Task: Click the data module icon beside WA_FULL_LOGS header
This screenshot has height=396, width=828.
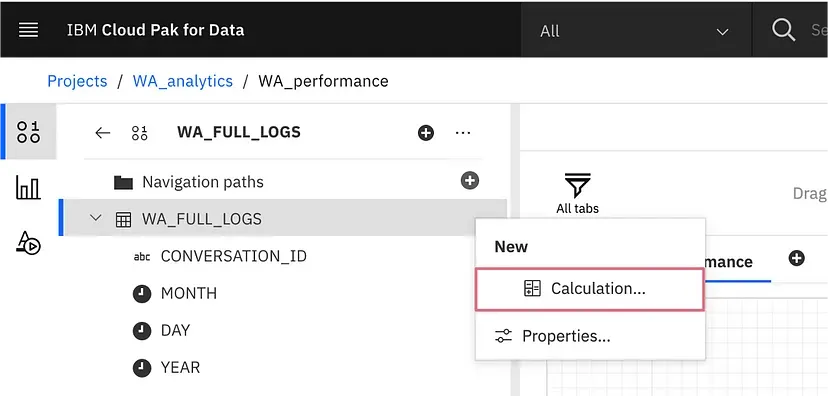Action: [x=139, y=133]
